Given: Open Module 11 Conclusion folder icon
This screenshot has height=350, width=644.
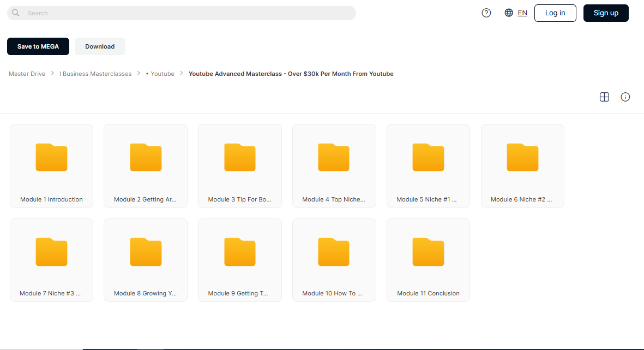Looking at the screenshot, I should pos(429,252).
